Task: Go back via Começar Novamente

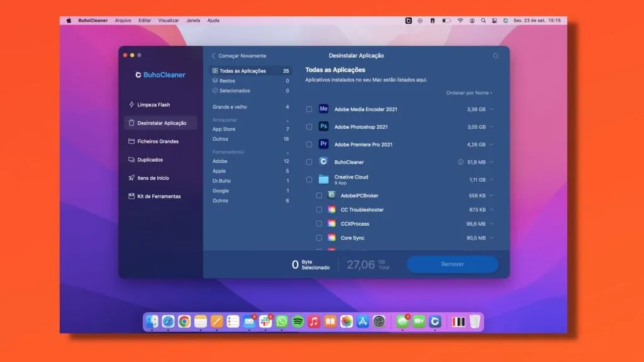Action: pyautogui.click(x=239, y=56)
